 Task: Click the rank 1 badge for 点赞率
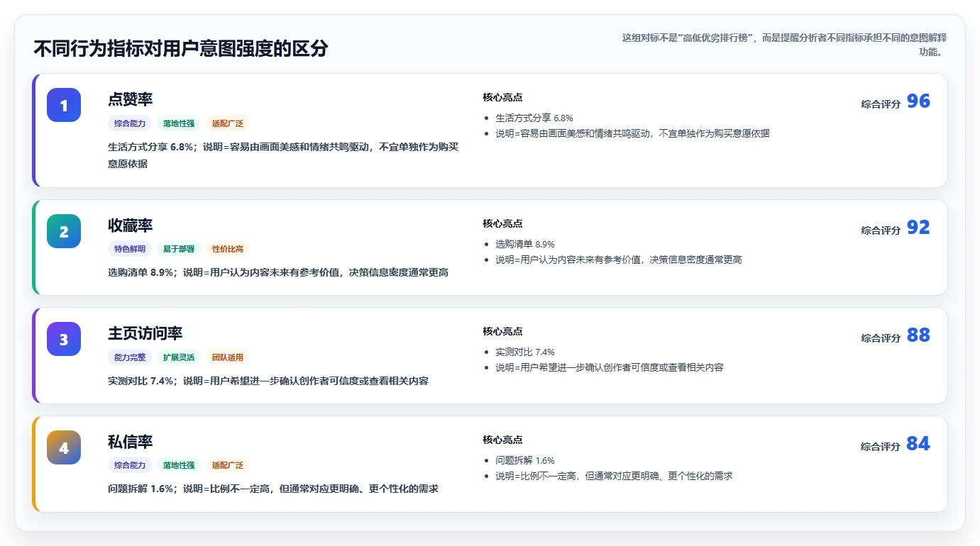coord(64,105)
